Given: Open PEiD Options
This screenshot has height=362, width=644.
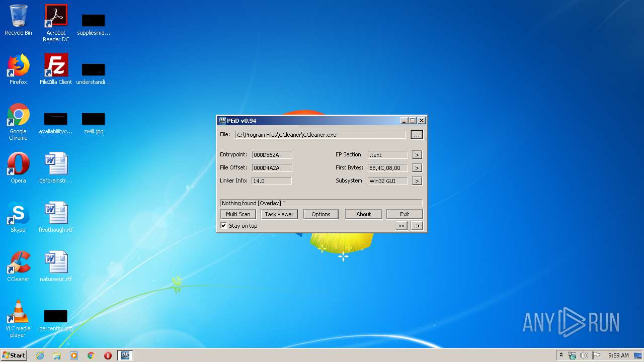Looking at the screenshot, I should point(321,214).
